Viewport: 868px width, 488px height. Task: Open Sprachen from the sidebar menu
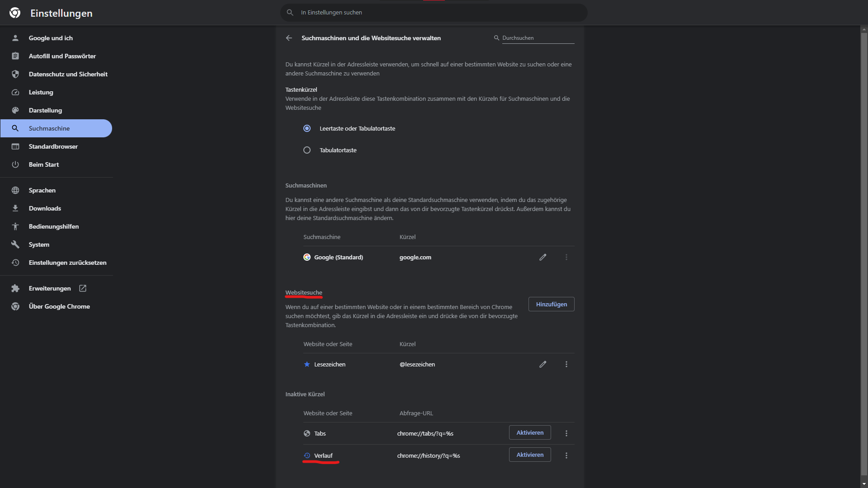pyautogui.click(x=41, y=190)
